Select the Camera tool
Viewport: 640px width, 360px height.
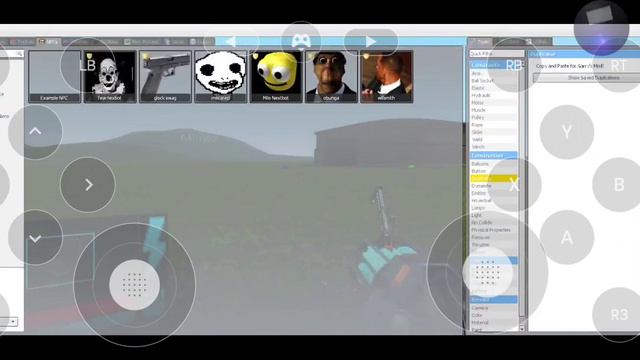(494, 308)
